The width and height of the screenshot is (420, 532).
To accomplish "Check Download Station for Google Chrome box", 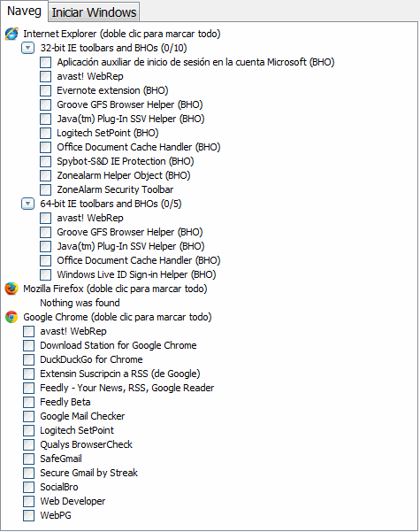I will (29, 345).
